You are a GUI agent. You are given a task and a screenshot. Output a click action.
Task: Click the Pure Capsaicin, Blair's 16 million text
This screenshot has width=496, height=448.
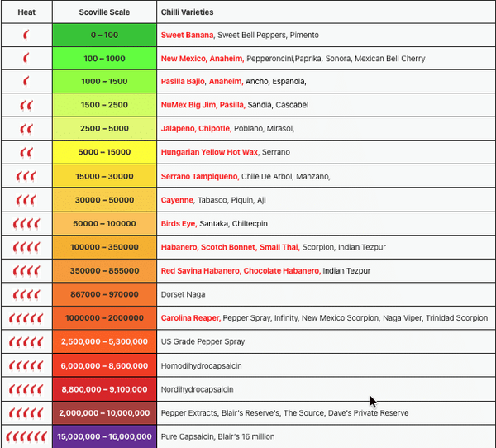[x=217, y=436]
